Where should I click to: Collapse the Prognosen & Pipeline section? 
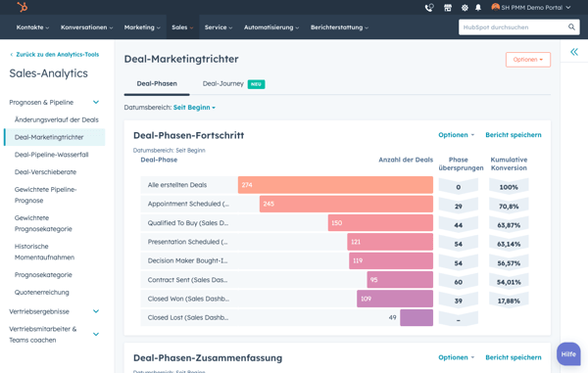(x=96, y=102)
